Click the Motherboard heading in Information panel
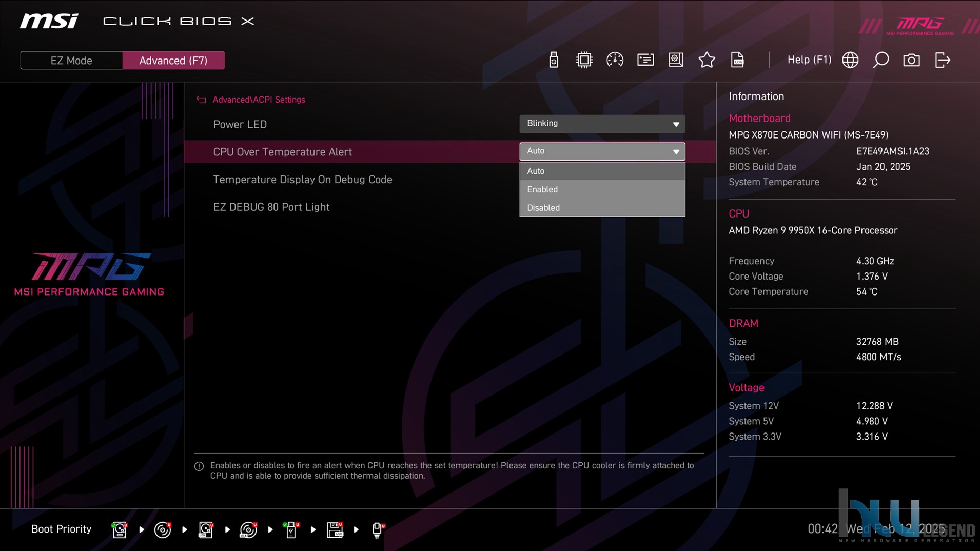Screen dimensions: 980x551 759,119
